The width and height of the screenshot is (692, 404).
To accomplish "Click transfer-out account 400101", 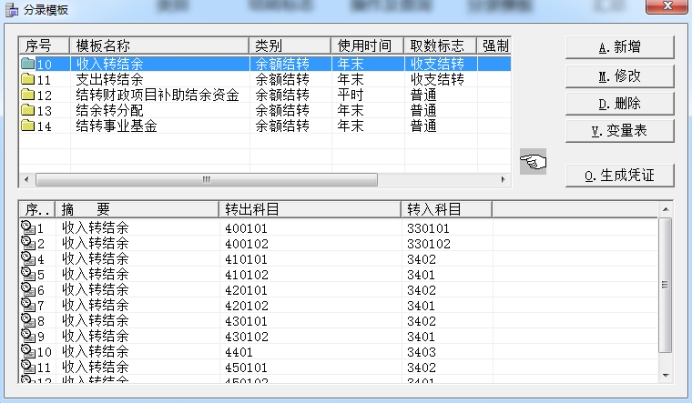I will tap(246, 228).
